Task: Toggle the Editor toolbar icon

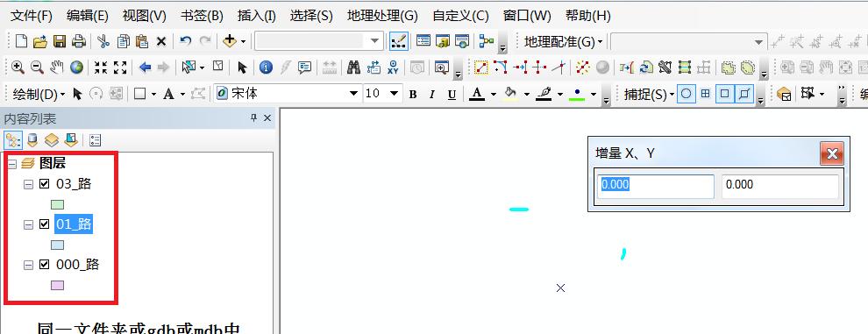Action: (x=399, y=41)
